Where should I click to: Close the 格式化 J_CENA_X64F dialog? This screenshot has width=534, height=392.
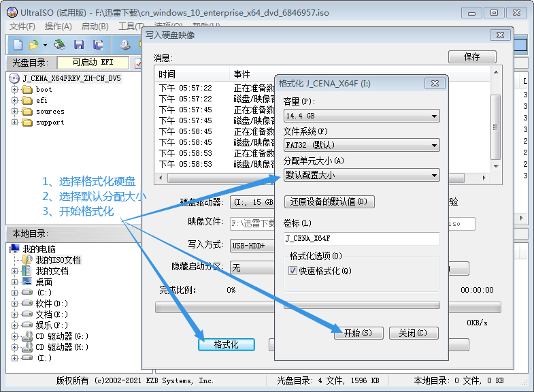pyautogui.click(x=435, y=84)
